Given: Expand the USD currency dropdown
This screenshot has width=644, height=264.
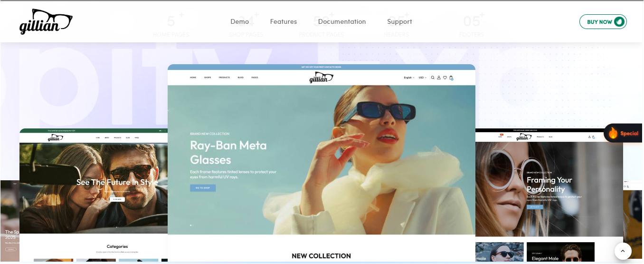Looking at the screenshot, I should (x=422, y=78).
